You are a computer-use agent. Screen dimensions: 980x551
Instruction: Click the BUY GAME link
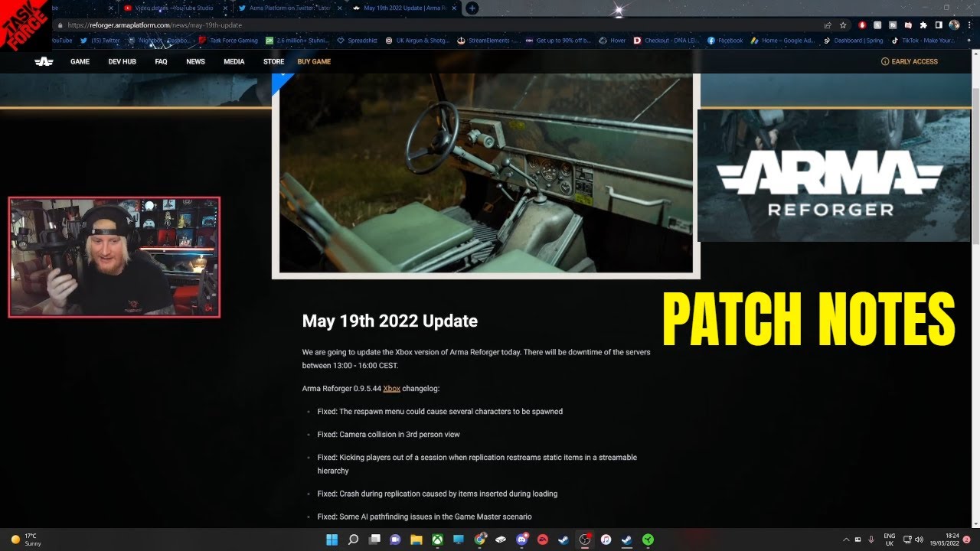pos(314,61)
